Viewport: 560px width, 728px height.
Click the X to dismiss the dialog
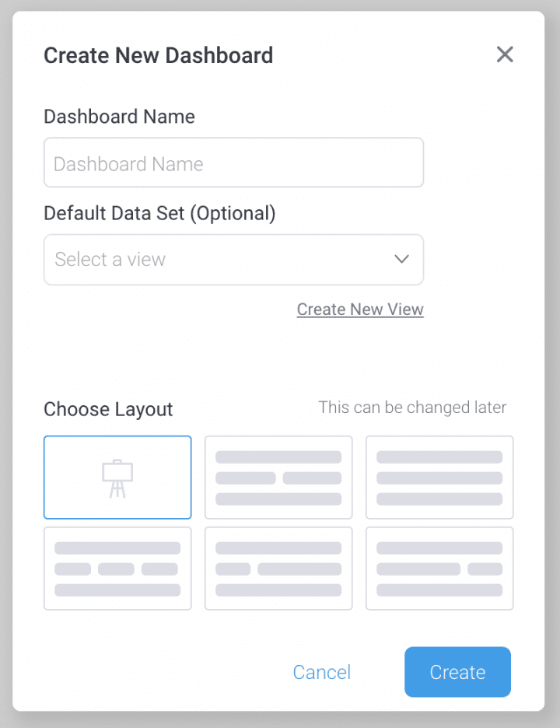(x=505, y=54)
